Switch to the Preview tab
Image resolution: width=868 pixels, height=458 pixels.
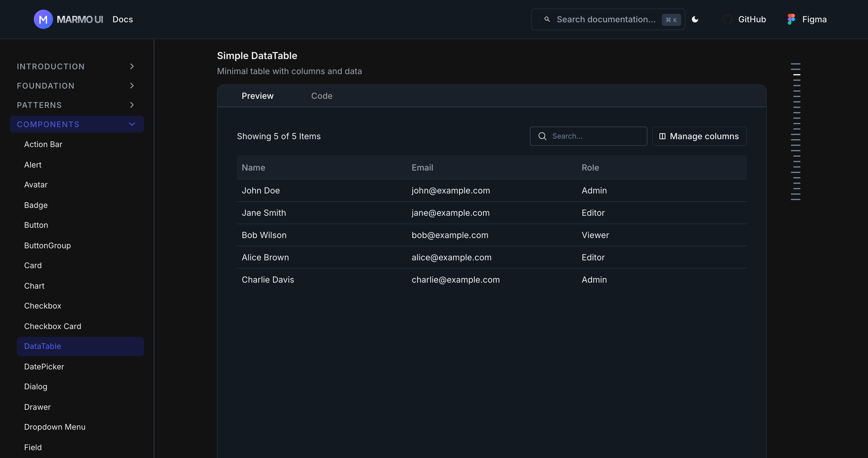pyautogui.click(x=257, y=96)
